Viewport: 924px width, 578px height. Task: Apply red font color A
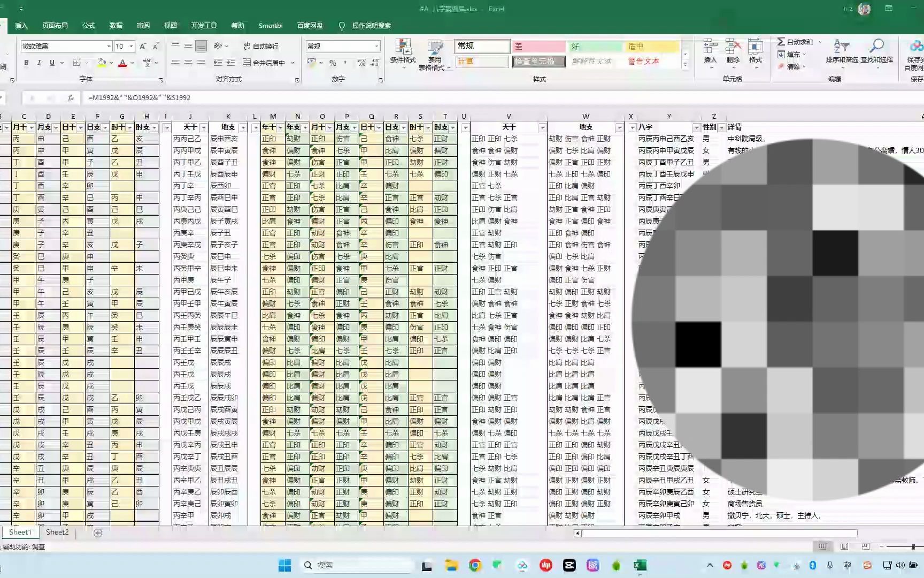pyautogui.click(x=122, y=63)
